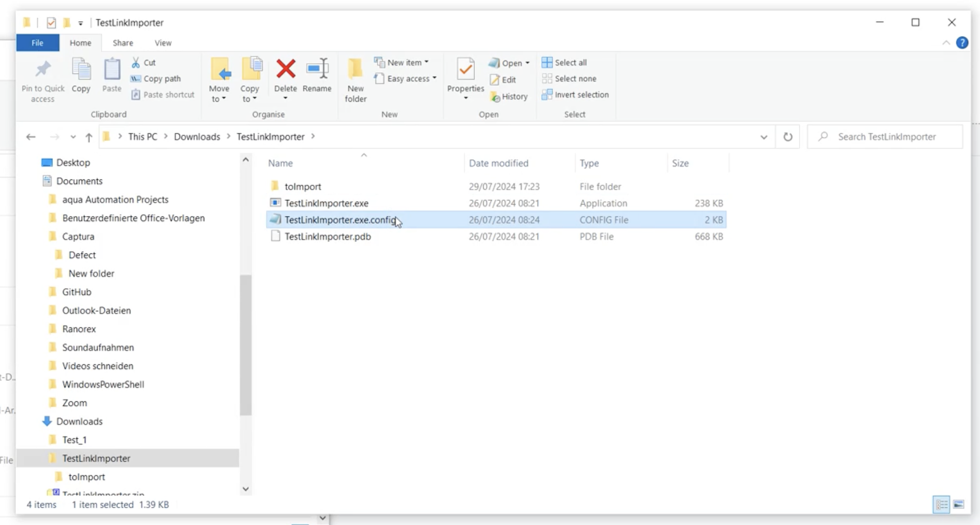The height and width of the screenshot is (525, 980).
Task: Click the red Delete icon in ribbon
Action: click(x=286, y=69)
